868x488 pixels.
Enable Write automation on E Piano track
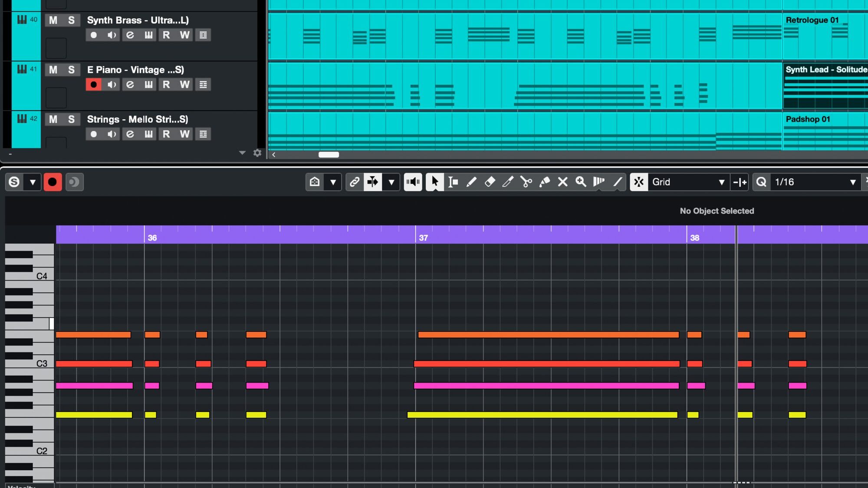[x=184, y=85]
